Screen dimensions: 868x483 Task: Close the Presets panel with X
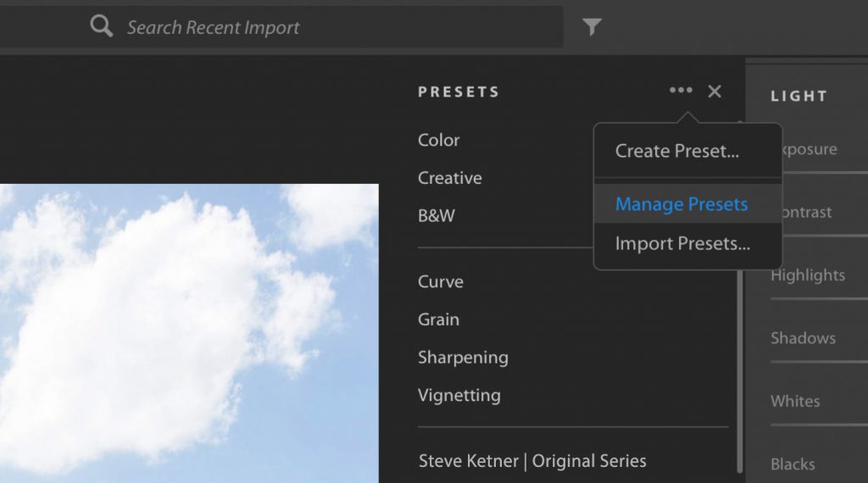pos(715,92)
